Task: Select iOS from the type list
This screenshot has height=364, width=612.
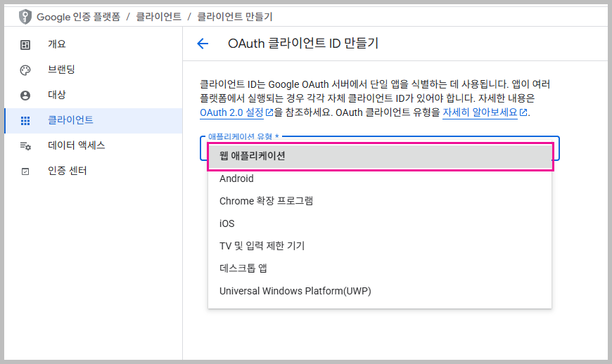Action: [227, 223]
